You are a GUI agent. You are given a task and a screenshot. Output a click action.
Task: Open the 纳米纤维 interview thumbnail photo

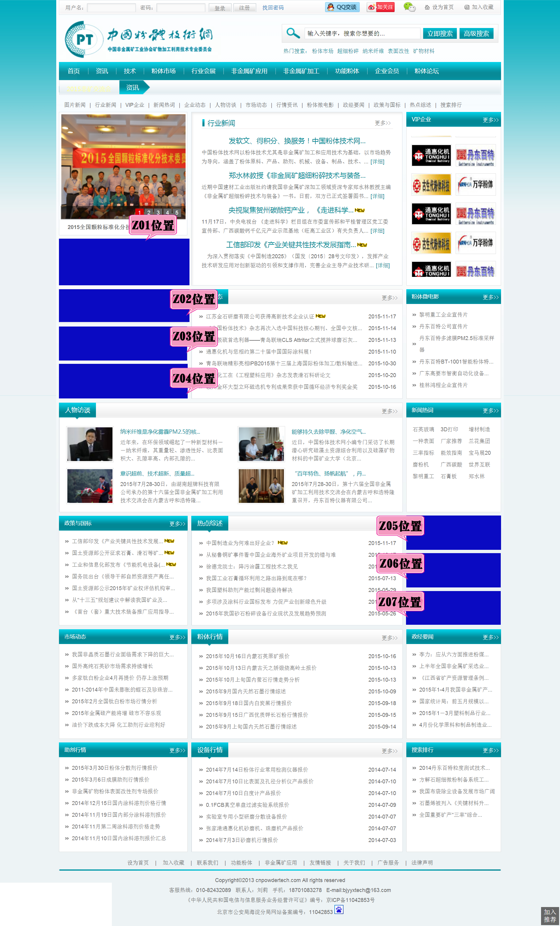[x=90, y=444]
